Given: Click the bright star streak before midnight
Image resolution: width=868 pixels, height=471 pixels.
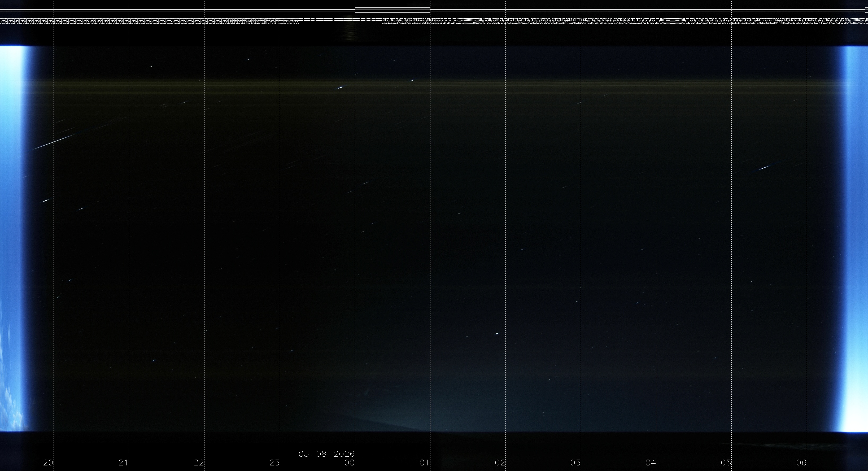Looking at the screenshot, I should 341,88.
